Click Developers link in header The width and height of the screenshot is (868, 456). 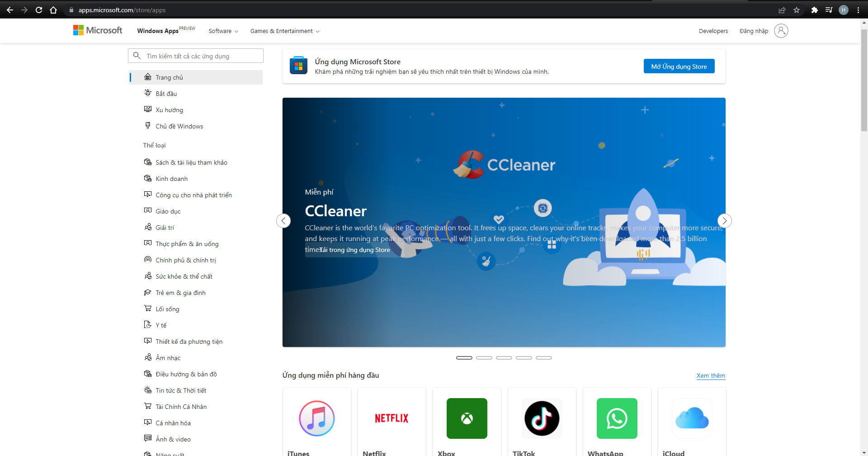click(713, 31)
